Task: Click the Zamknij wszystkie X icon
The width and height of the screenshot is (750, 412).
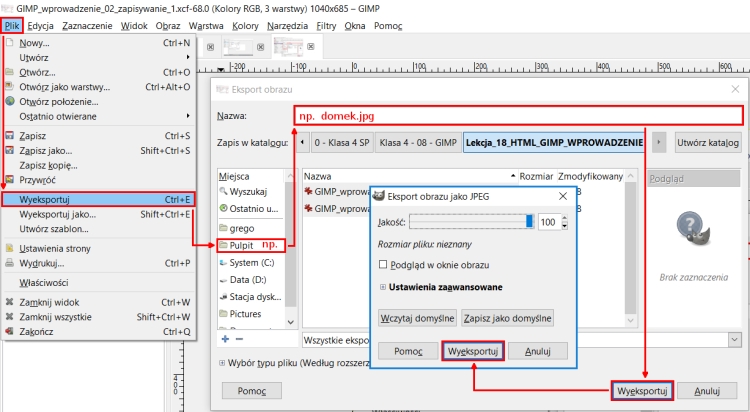Action: [9, 317]
